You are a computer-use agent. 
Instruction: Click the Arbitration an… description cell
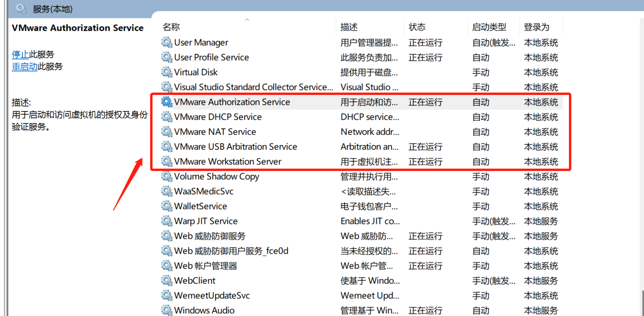(x=370, y=146)
